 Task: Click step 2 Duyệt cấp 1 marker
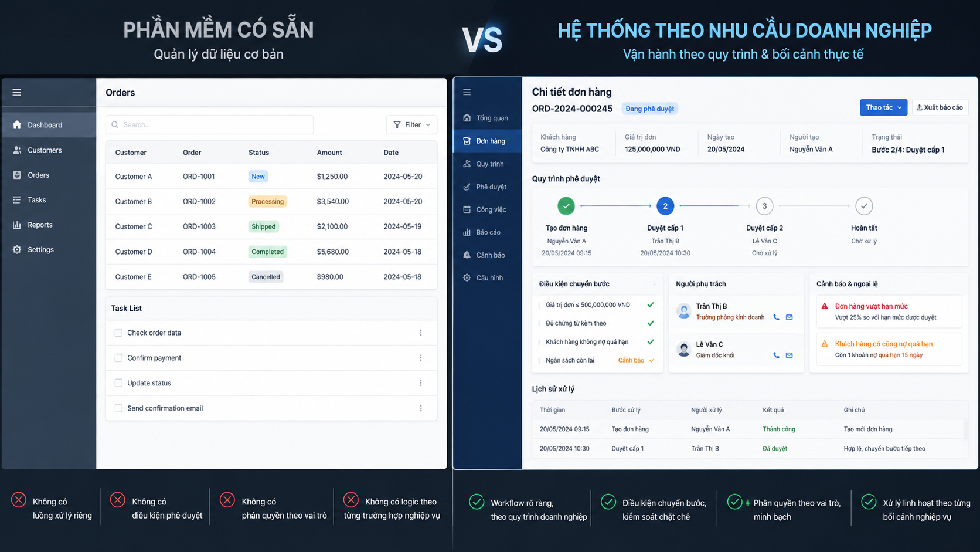[x=665, y=206]
